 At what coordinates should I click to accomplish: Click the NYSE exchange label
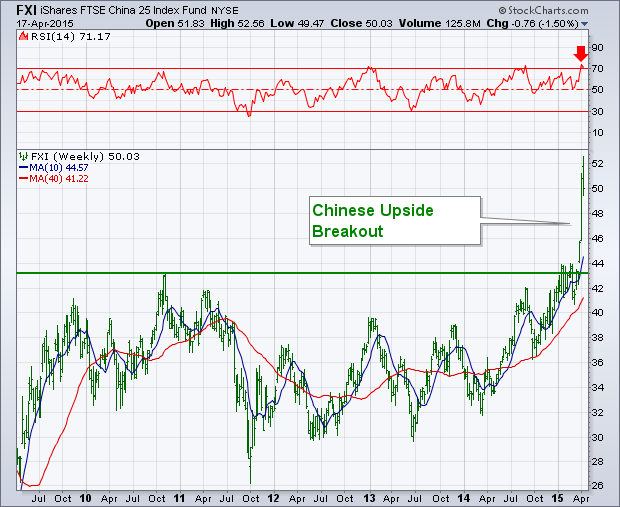click(225, 11)
